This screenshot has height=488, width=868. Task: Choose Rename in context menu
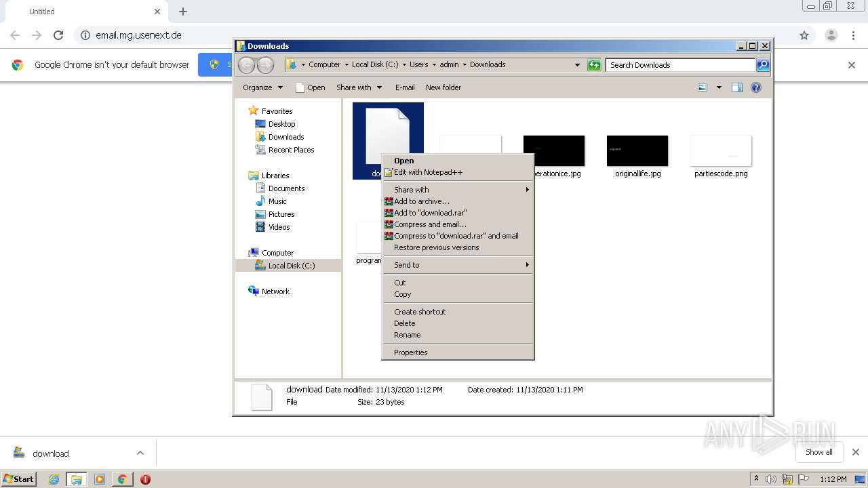pos(458,335)
